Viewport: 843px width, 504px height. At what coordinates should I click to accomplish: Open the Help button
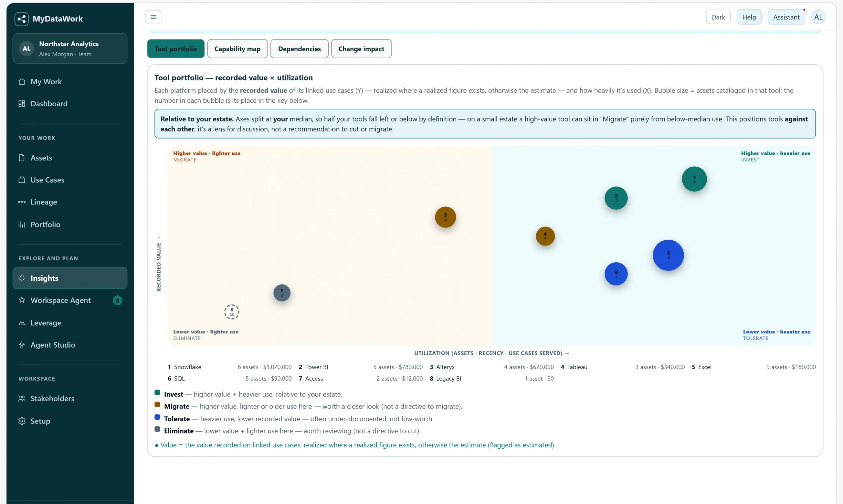[x=749, y=17]
